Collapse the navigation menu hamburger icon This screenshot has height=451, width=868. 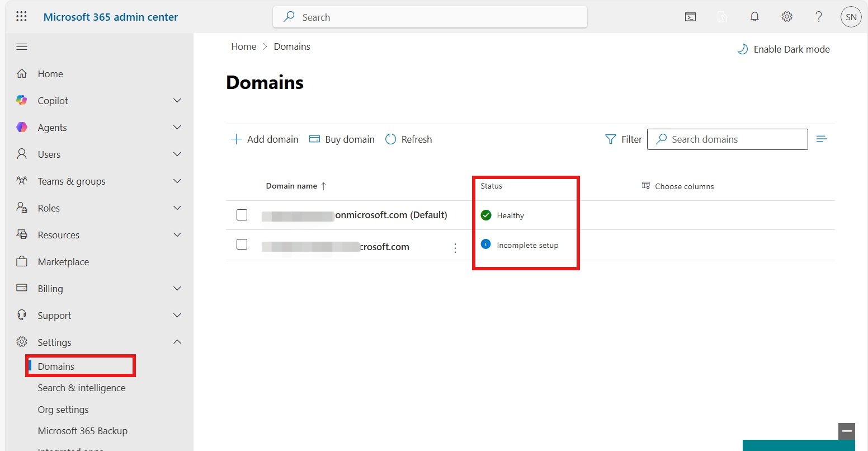click(22, 46)
